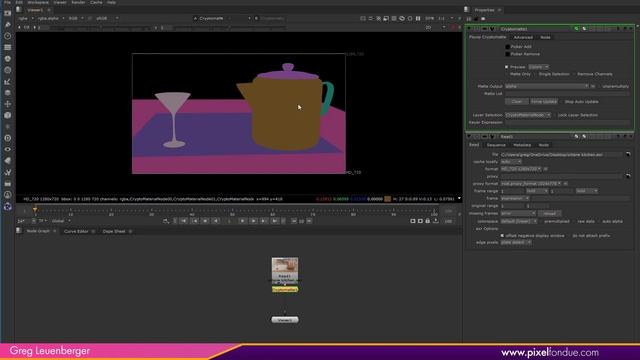Click the Matte List input field
The height and width of the screenshot is (360, 640).
pyautogui.click(x=567, y=94)
